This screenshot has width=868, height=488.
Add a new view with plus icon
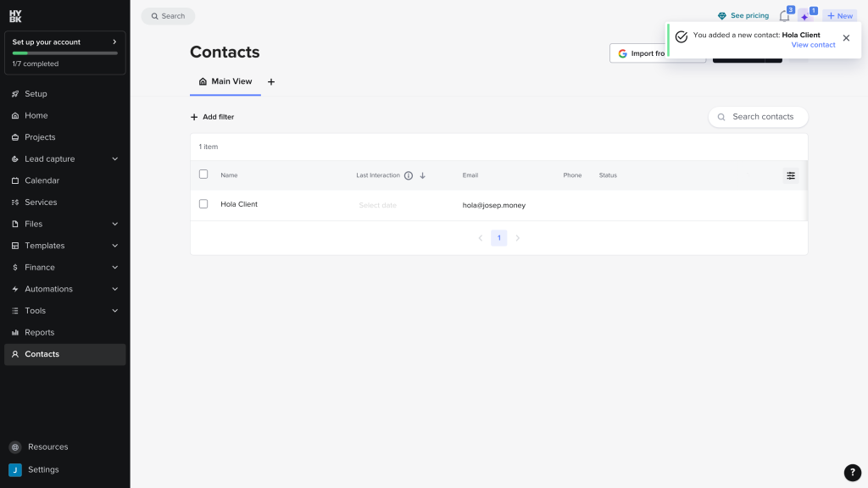pyautogui.click(x=271, y=82)
